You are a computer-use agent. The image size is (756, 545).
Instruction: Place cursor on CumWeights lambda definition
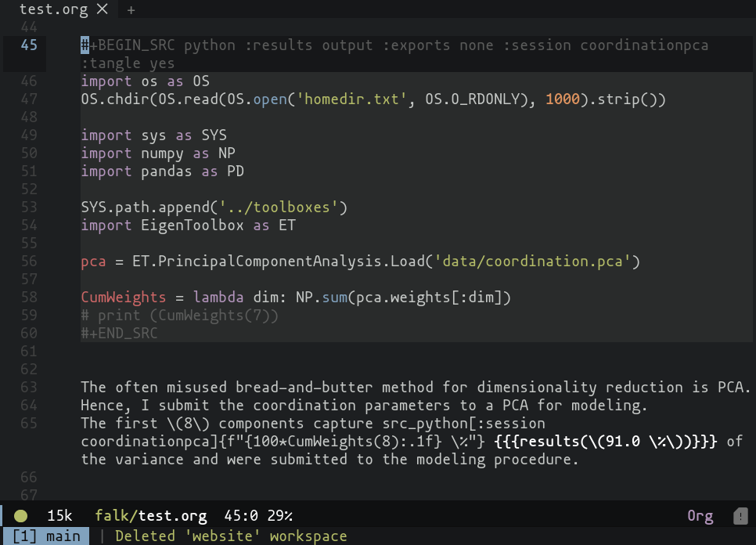(123, 297)
